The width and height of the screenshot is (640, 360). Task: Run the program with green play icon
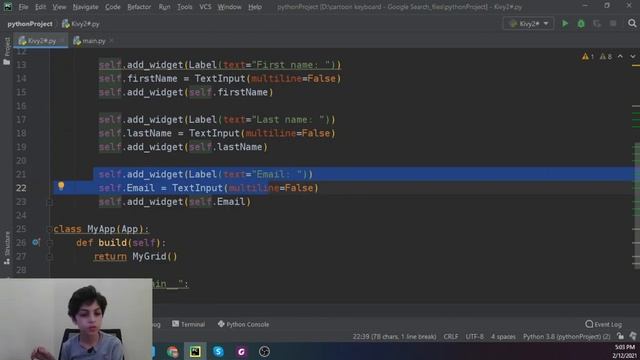[565, 24]
